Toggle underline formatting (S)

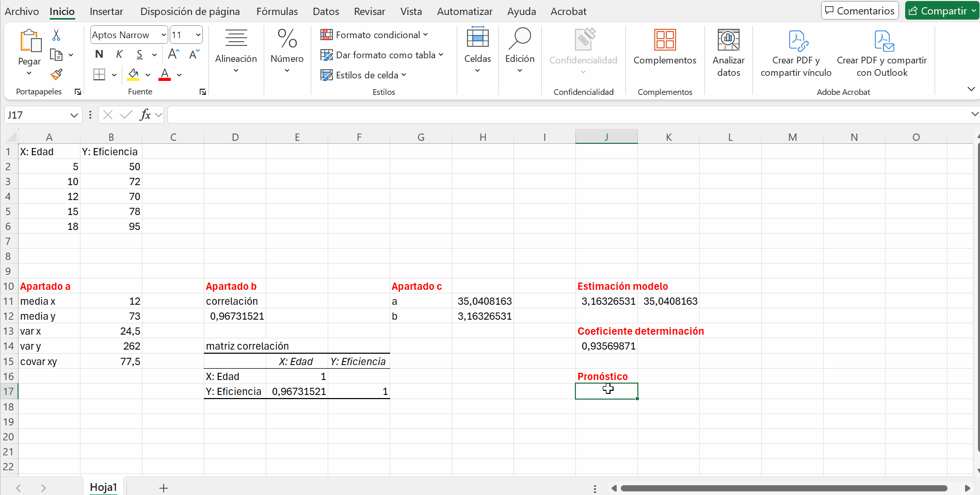click(x=139, y=54)
